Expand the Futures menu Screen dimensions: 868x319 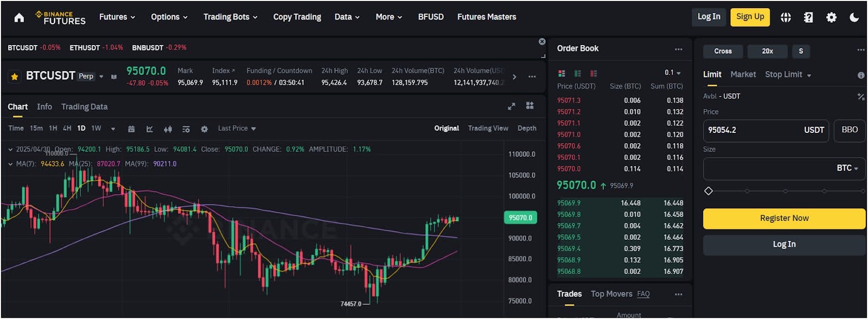pyautogui.click(x=117, y=17)
